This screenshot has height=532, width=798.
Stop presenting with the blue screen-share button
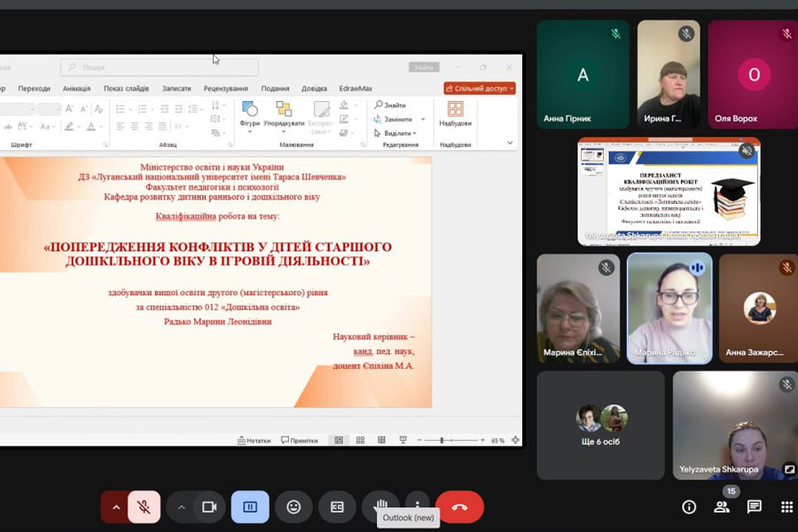250,507
